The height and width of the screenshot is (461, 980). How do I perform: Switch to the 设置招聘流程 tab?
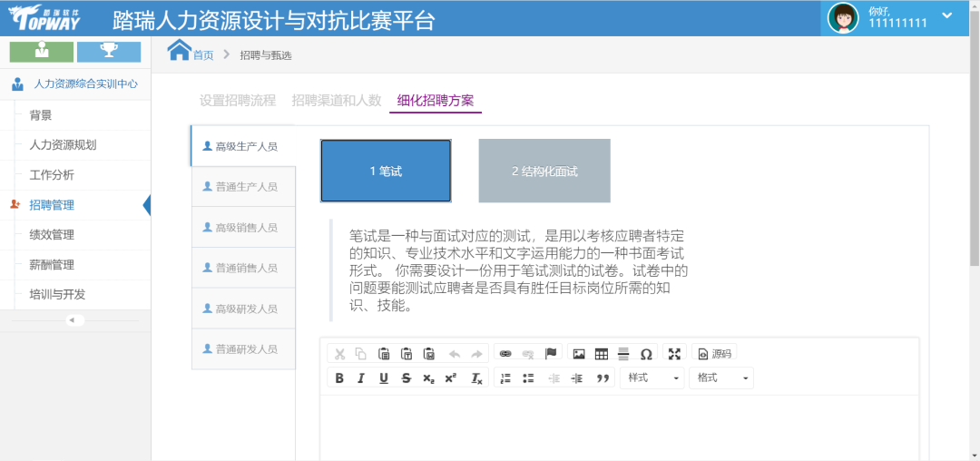tap(238, 101)
